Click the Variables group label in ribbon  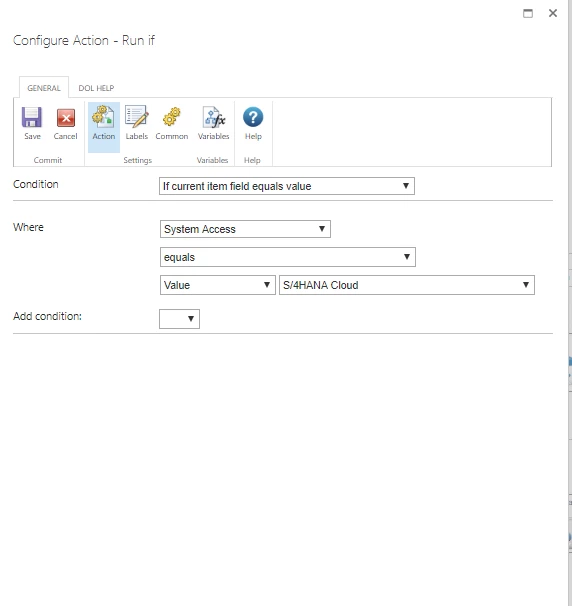(212, 160)
